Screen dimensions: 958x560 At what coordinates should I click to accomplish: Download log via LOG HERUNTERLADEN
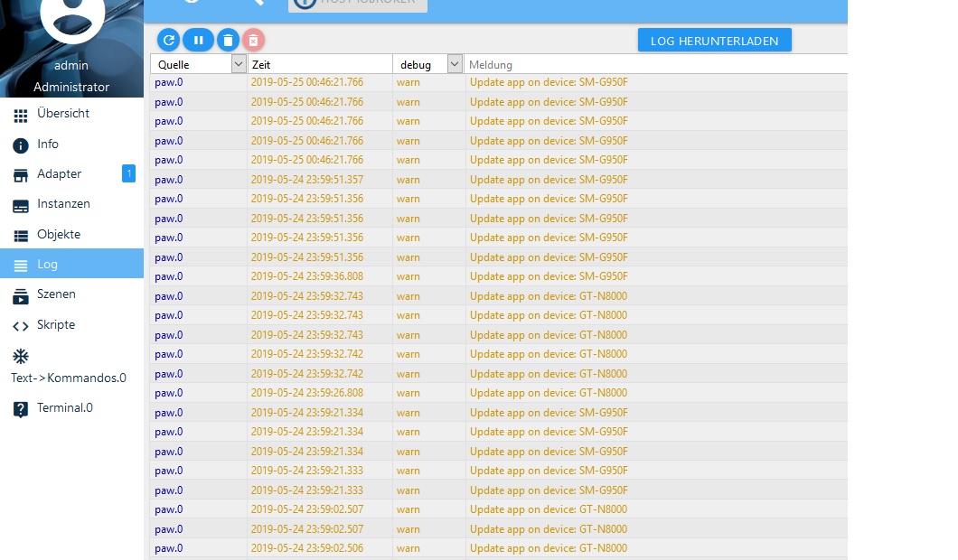point(714,41)
